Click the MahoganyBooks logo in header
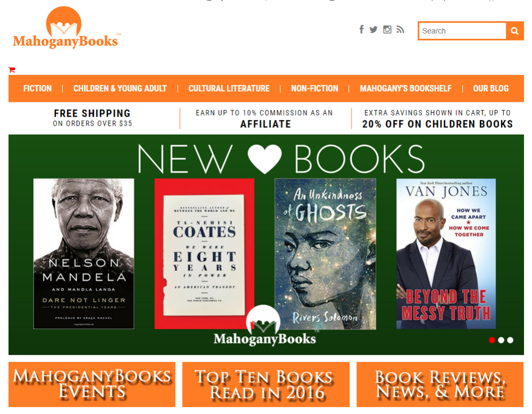Image resolution: width=532 pixels, height=414 pixels. coord(66,28)
